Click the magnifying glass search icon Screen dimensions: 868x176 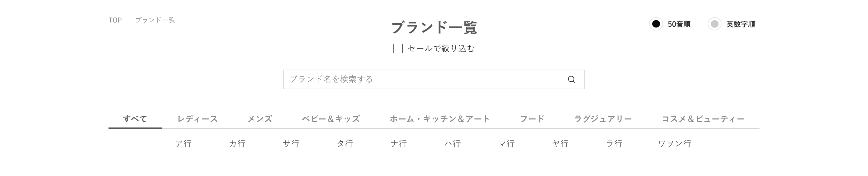571,80
